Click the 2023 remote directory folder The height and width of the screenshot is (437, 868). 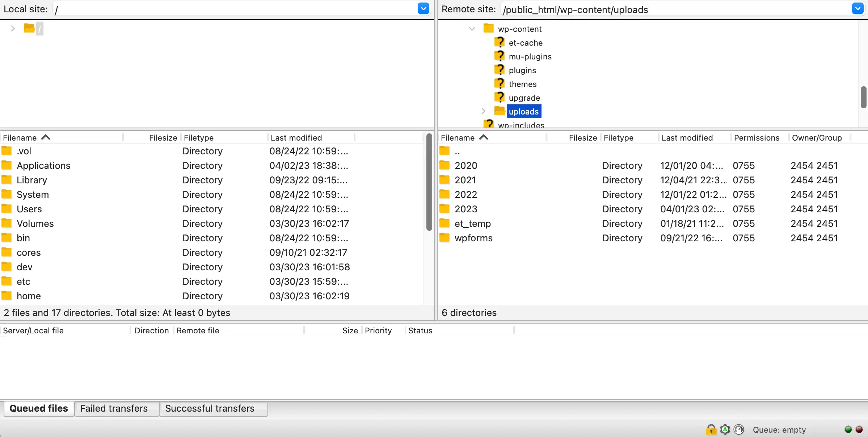pos(466,209)
